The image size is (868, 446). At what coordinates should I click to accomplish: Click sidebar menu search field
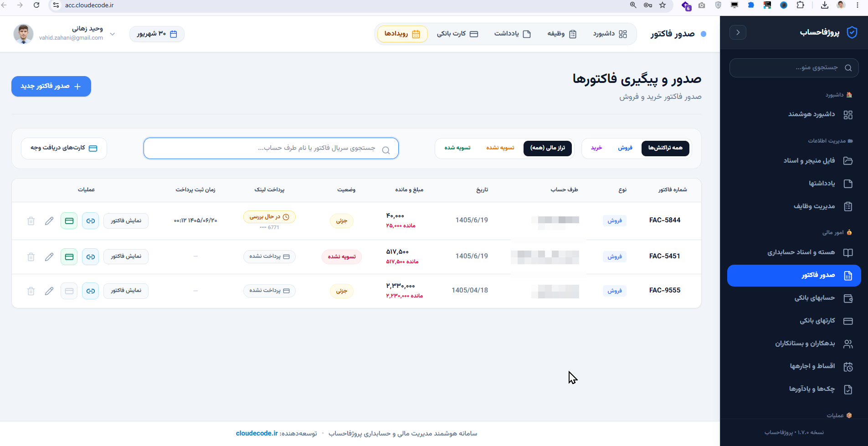(x=794, y=68)
